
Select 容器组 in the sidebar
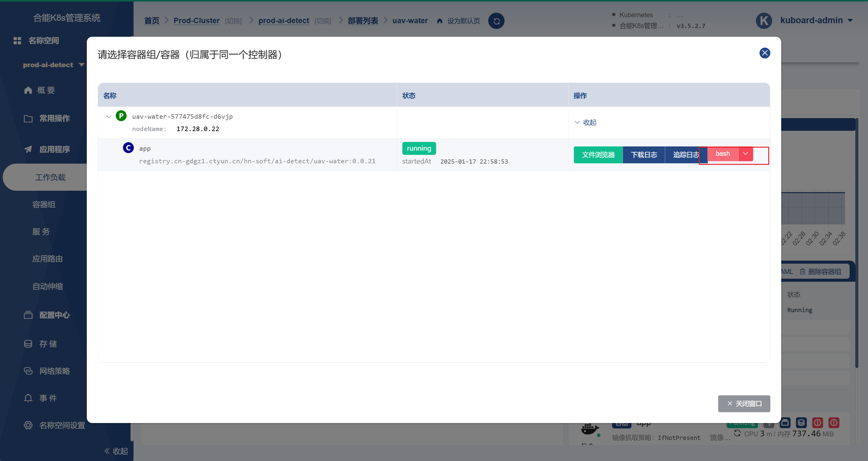point(44,205)
